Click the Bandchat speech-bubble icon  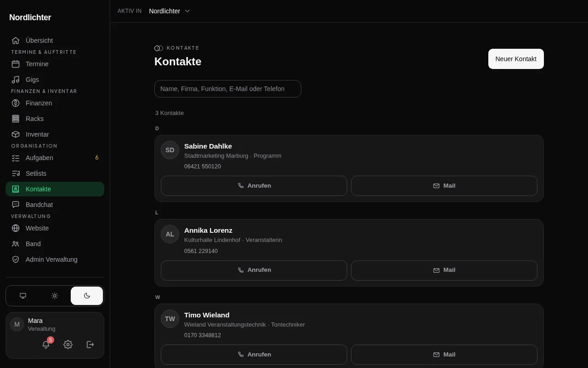pyautogui.click(x=16, y=205)
